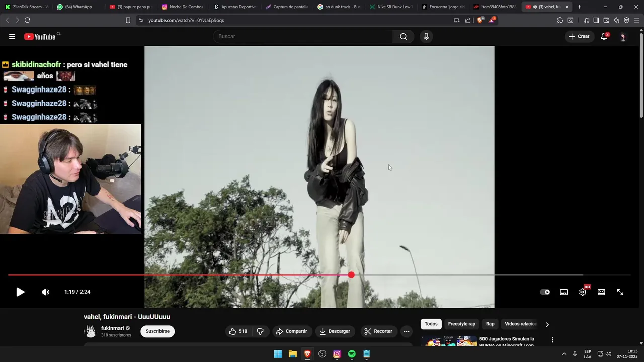Open the browser main menu
Image resolution: width=644 pixels, height=362 pixels.
pyautogui.click(x=636, y=20)
